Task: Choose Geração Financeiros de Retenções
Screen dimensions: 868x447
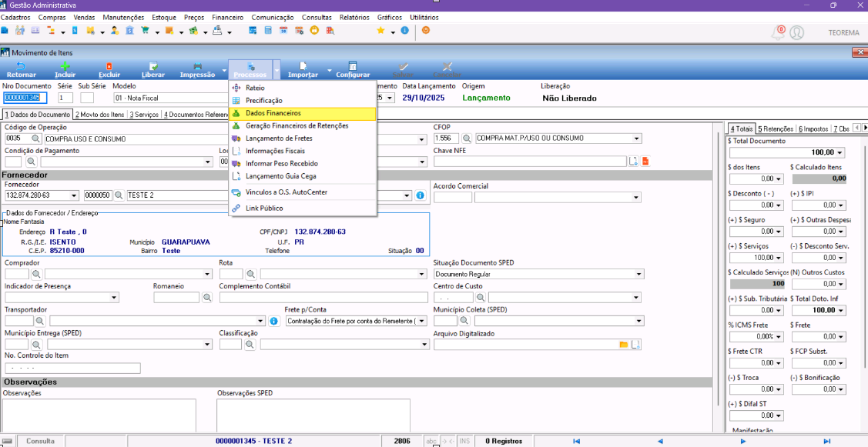Action: (x=303, y=125)
